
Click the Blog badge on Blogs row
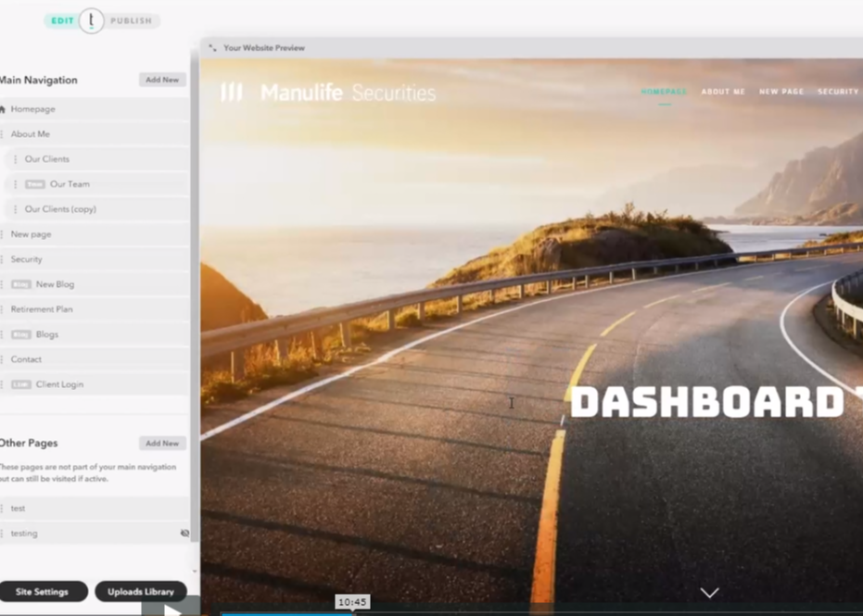coord(21,334)
